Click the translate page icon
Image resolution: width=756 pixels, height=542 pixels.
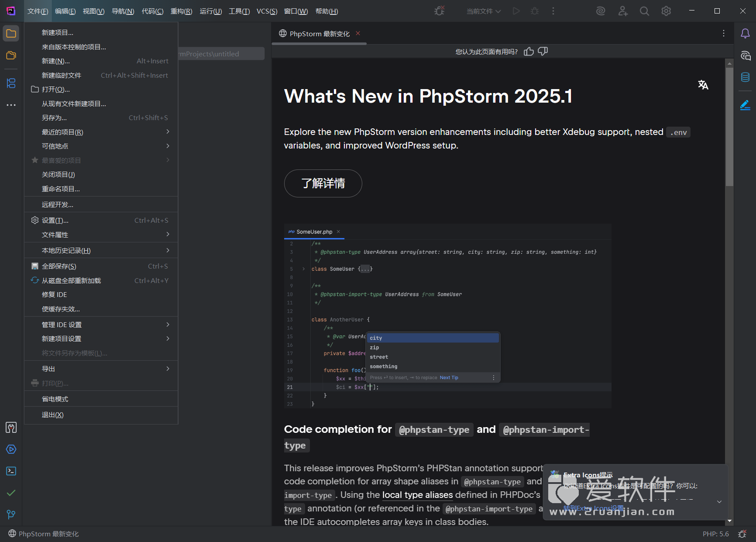point(703,85)
